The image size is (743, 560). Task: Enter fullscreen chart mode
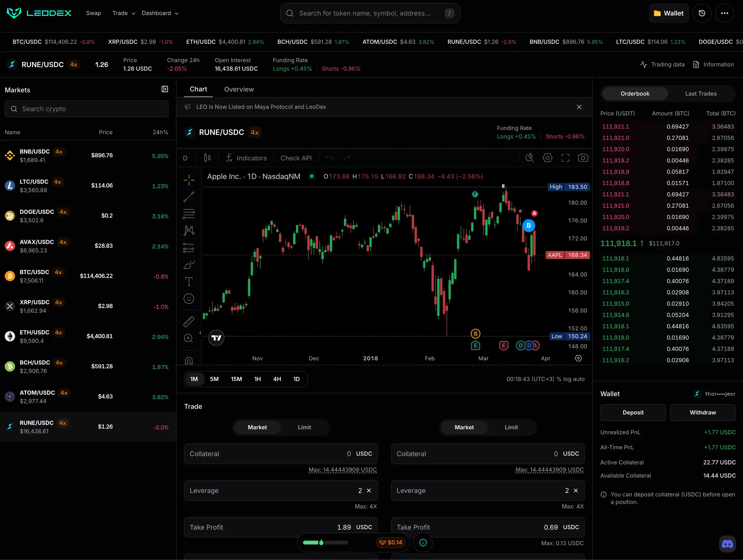pos(565,158)
